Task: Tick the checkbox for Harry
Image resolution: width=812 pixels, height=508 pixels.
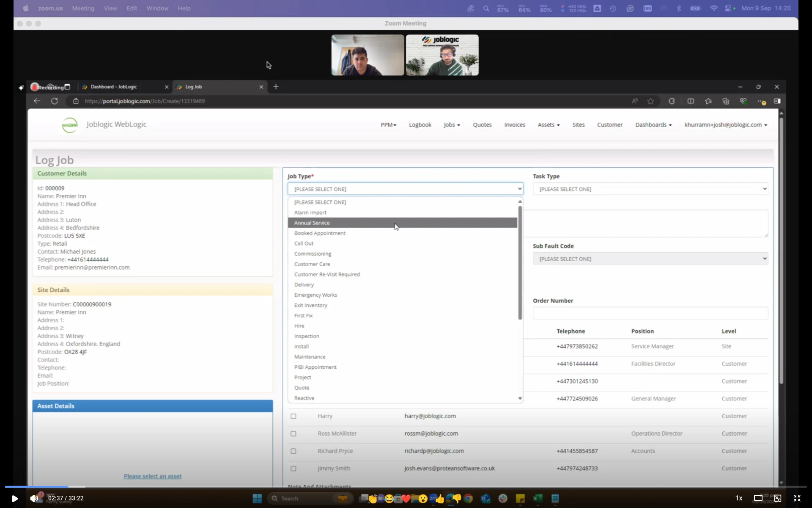Action: click(x=294, y=416)
